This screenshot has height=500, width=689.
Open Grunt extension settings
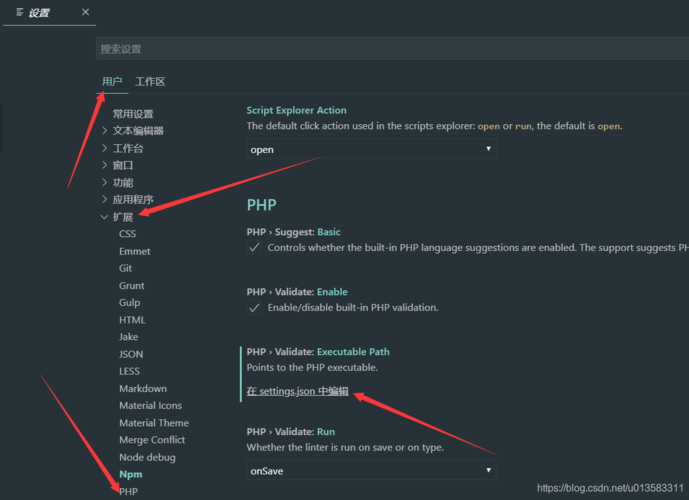(x=131, y=286)
